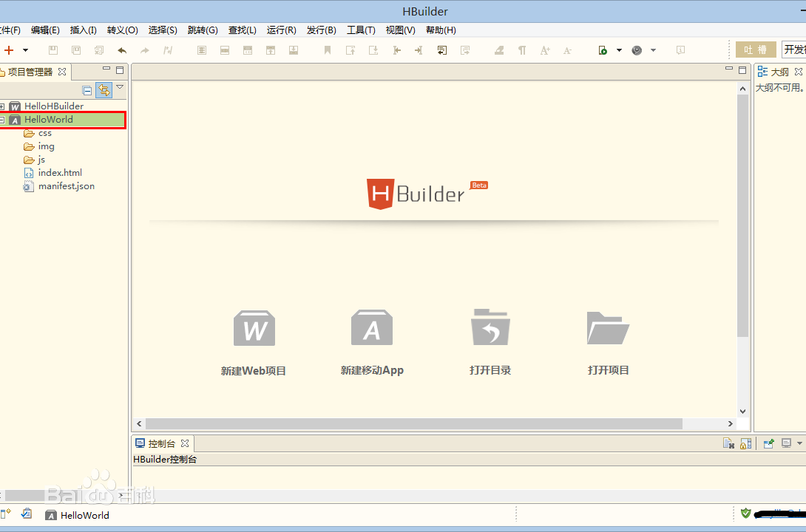The width and height of the screenshot is (806, 532).
Task: Click the red plus New icon
Action: coord(9,50)
